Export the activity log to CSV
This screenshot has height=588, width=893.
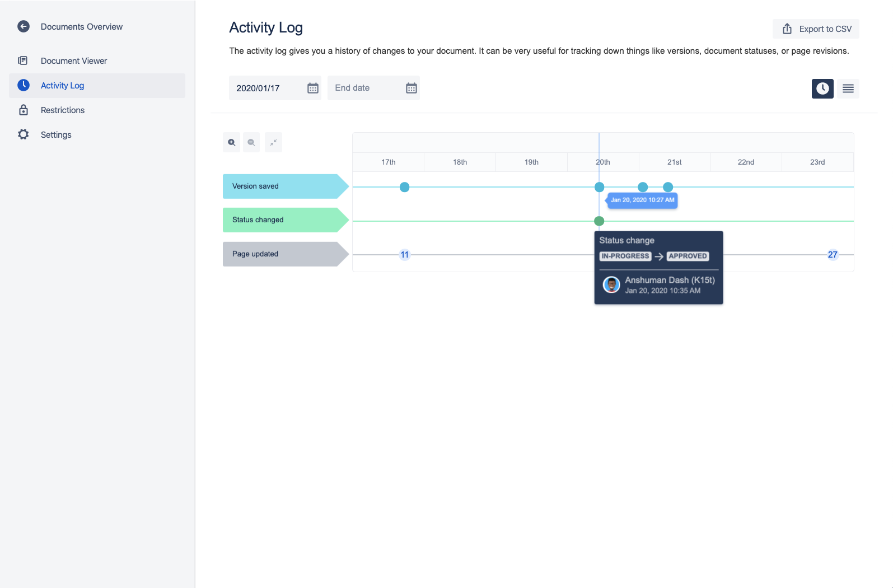[x=816, y=29]
